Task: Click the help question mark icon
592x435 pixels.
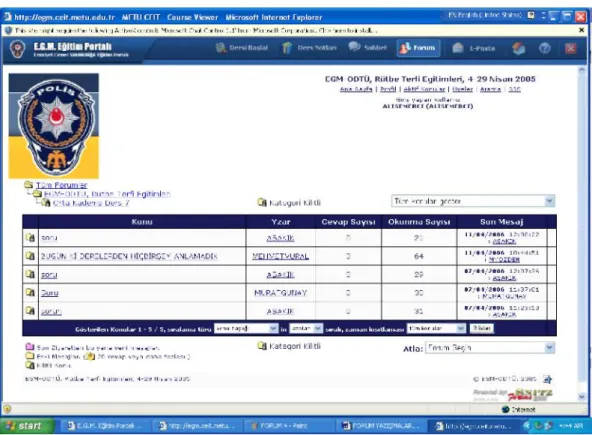Action: point(544,48)
